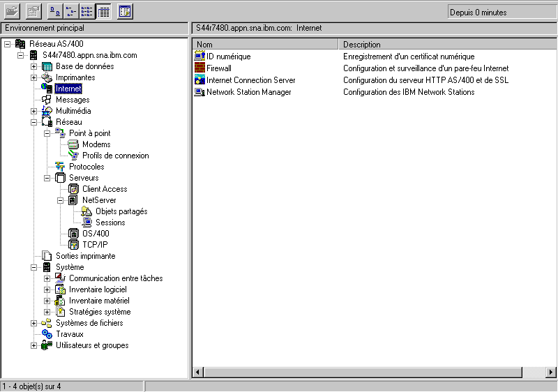Image resolution: width=558 pixels, height=392 pixels.
Task: Select the ID numérique certificate icon
Action: tap(199, 56)
